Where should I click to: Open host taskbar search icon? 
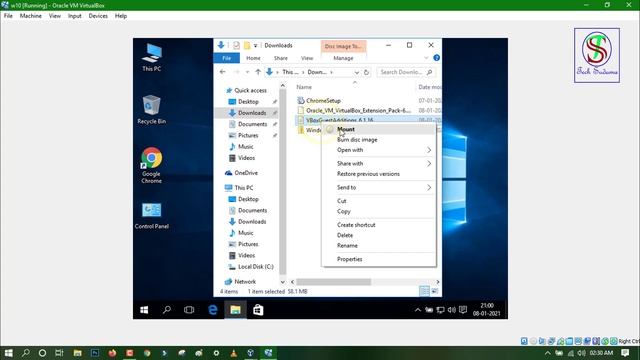coord(25,353)
